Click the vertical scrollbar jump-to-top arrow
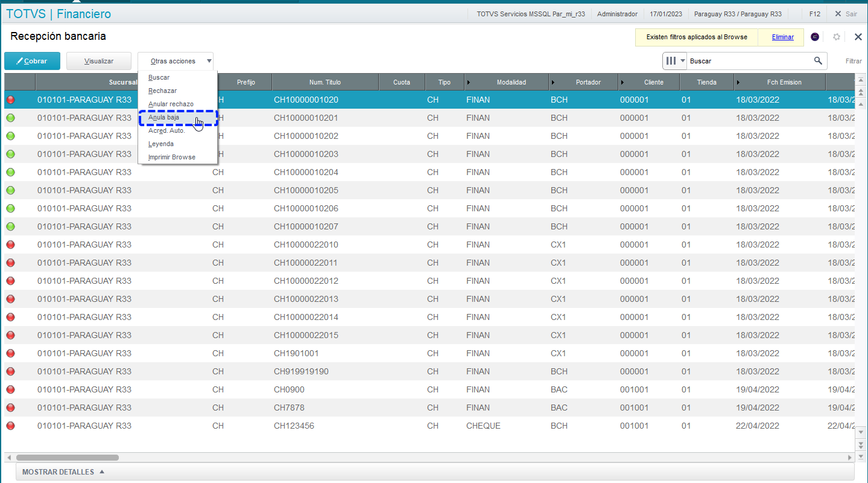Viewport: 868px width, 483px height. (x=861, y=80)
